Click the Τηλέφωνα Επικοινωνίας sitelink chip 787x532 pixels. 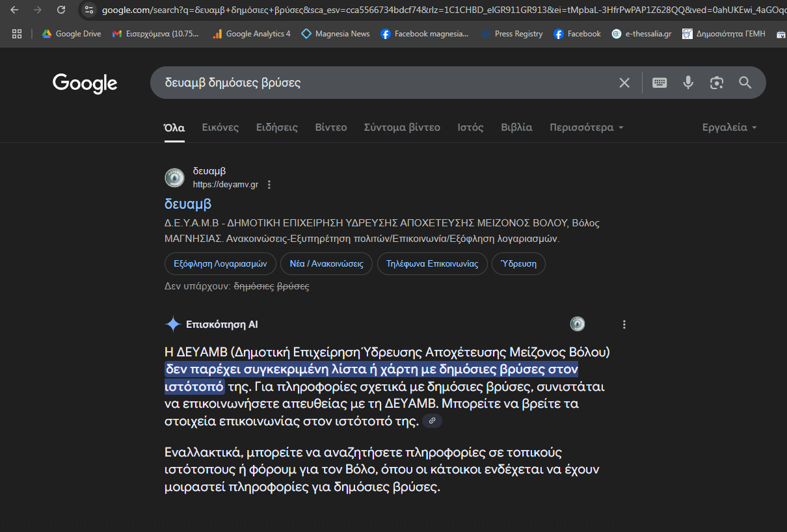click(432, 264)
